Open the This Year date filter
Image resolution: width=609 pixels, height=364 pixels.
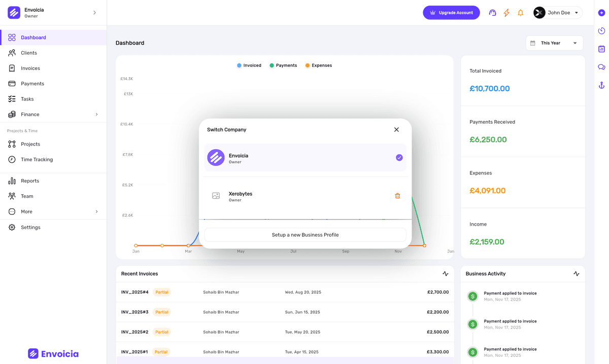point(554,43)
